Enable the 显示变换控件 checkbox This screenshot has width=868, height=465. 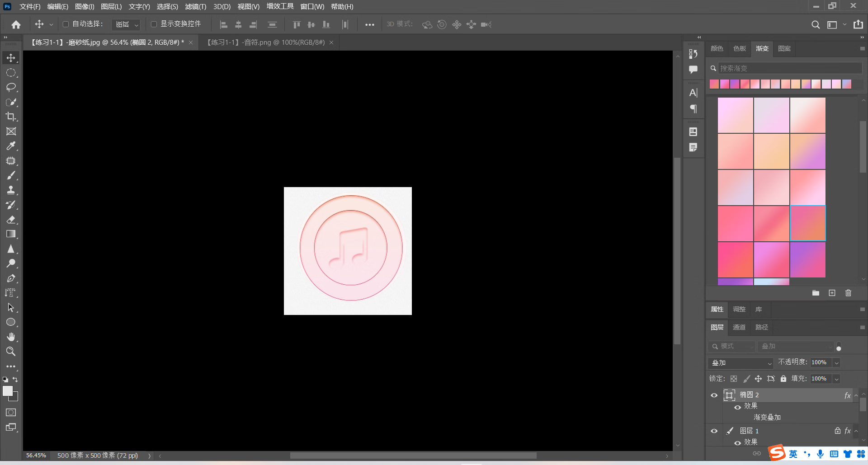[154, 24]
